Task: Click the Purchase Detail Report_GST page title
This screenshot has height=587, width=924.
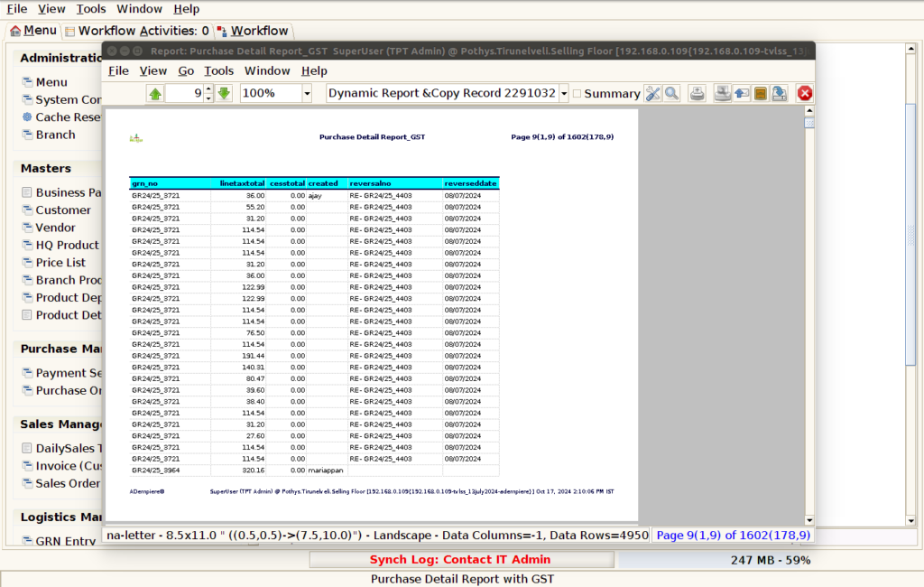Action: click(372, 137)
